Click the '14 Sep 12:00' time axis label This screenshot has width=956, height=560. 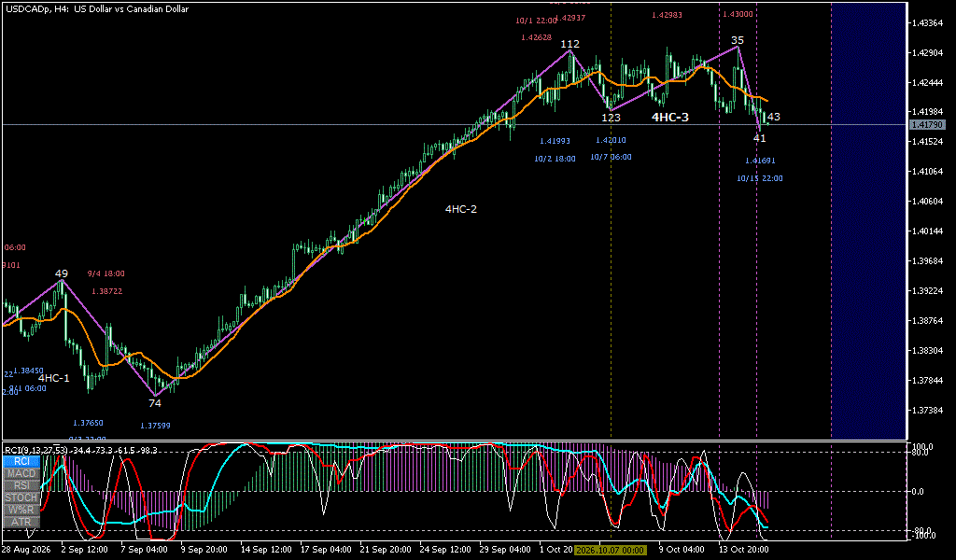tap(266, 549)
